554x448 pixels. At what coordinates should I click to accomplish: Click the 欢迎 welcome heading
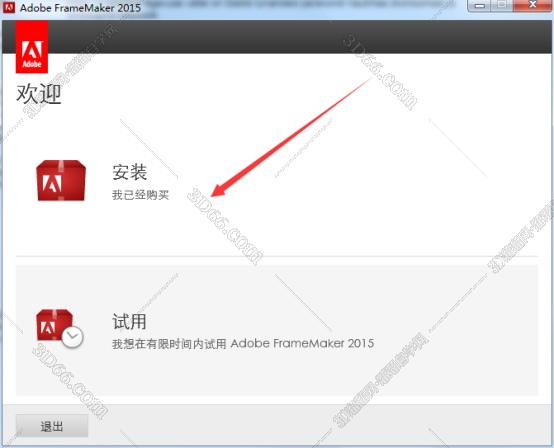click(x=39, y=94)
